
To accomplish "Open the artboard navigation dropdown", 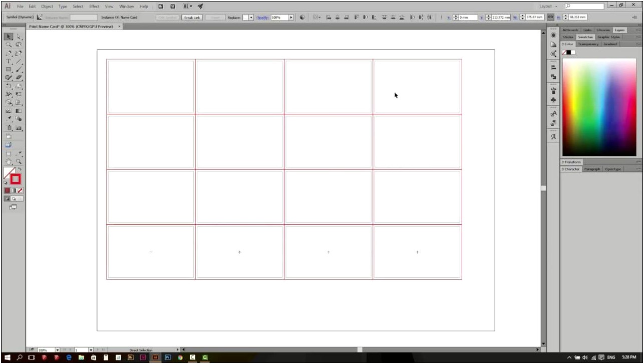I will pyautogui.click(x=91, y=349).
